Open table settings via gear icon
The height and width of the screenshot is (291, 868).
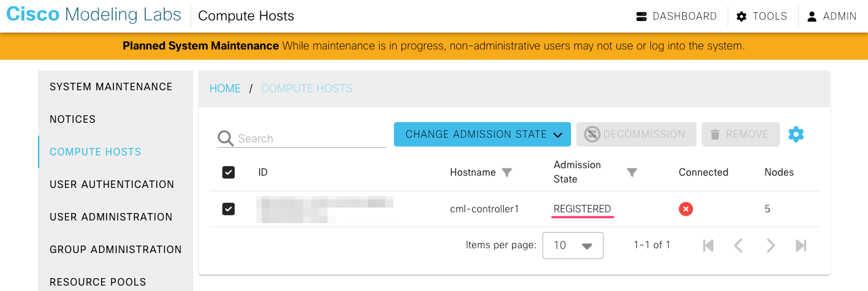click(x=796, y=134)
